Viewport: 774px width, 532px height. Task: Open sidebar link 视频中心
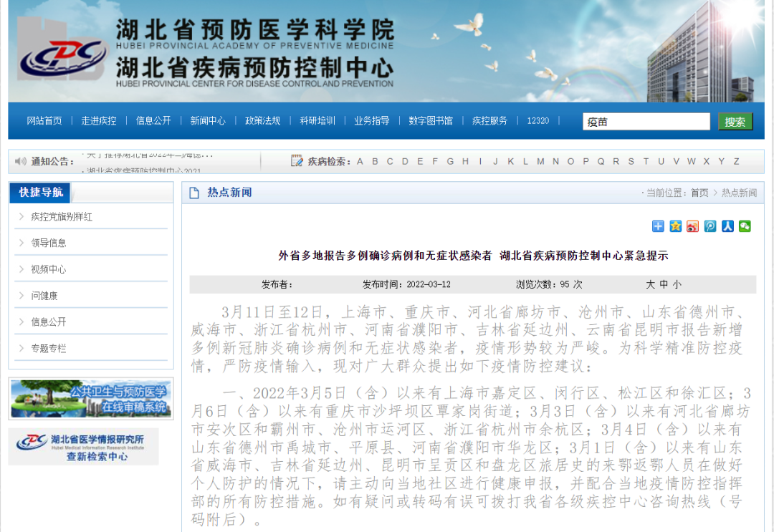point(49,269)
